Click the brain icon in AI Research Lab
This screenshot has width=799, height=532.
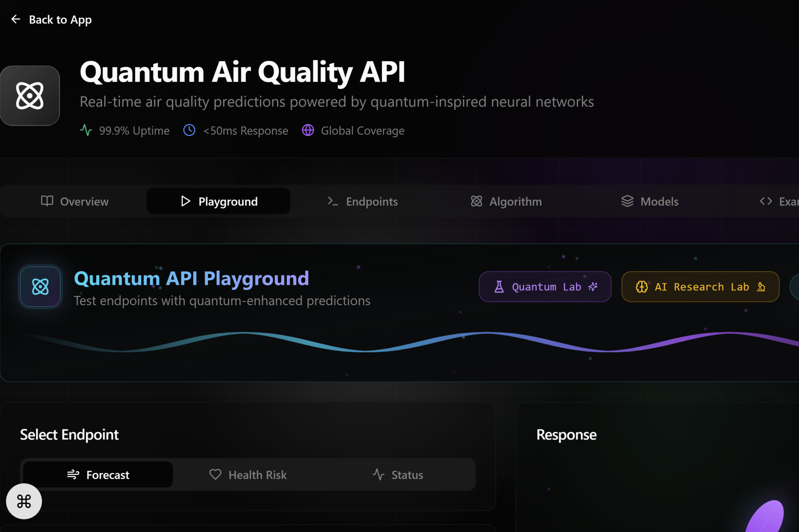point(641,287)
